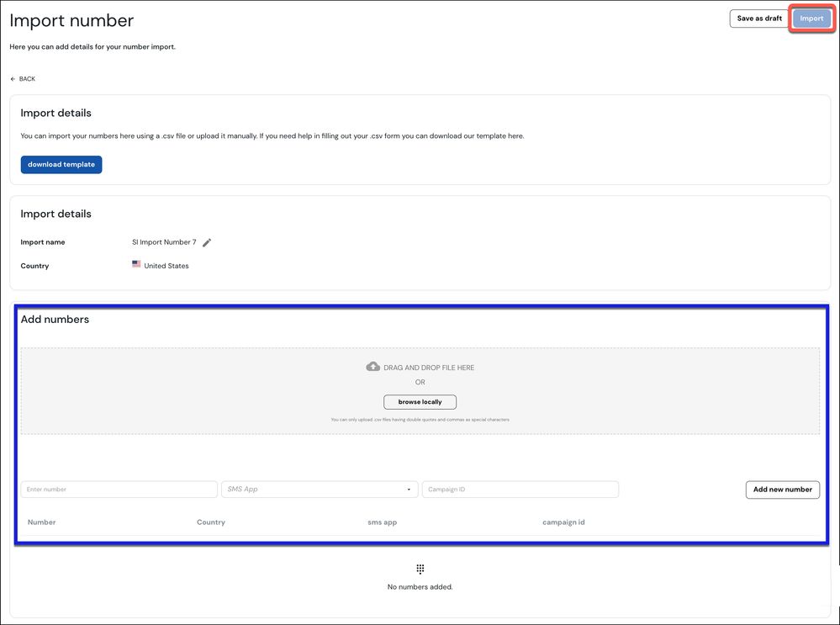
Task: Click the No numbers added message
Action: pos(420,587)
